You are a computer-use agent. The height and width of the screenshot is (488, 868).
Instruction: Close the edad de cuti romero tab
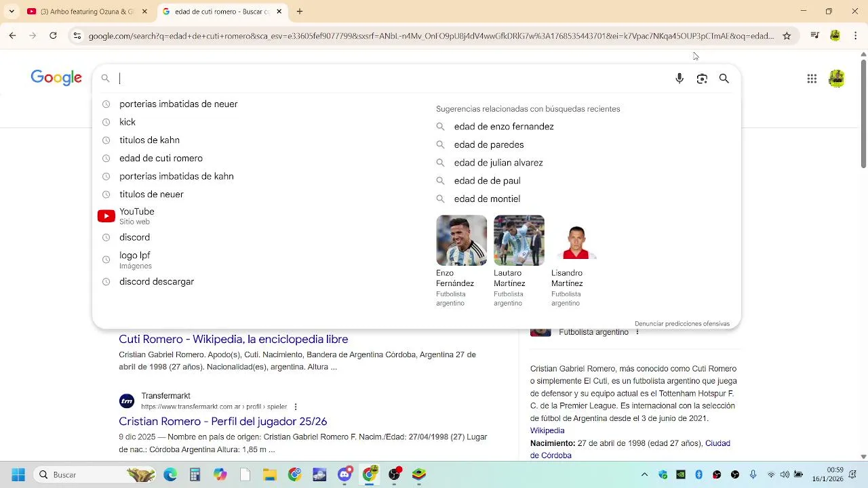pyautogui.click(x=279, y=12)
